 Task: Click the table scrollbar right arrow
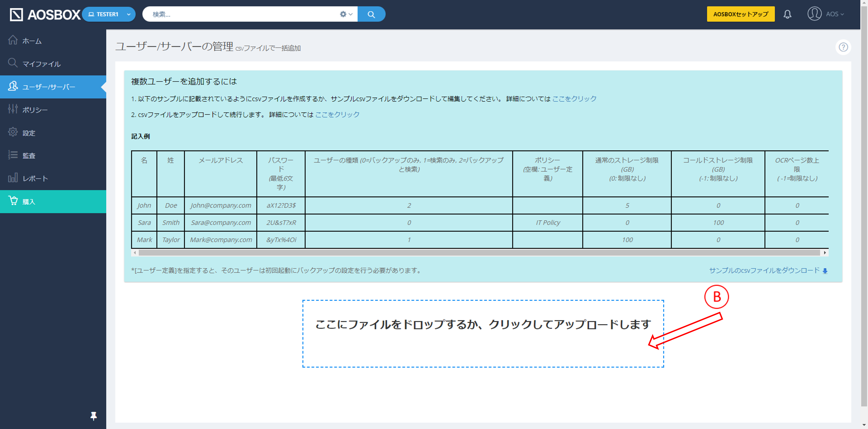[x=825, y=253]
